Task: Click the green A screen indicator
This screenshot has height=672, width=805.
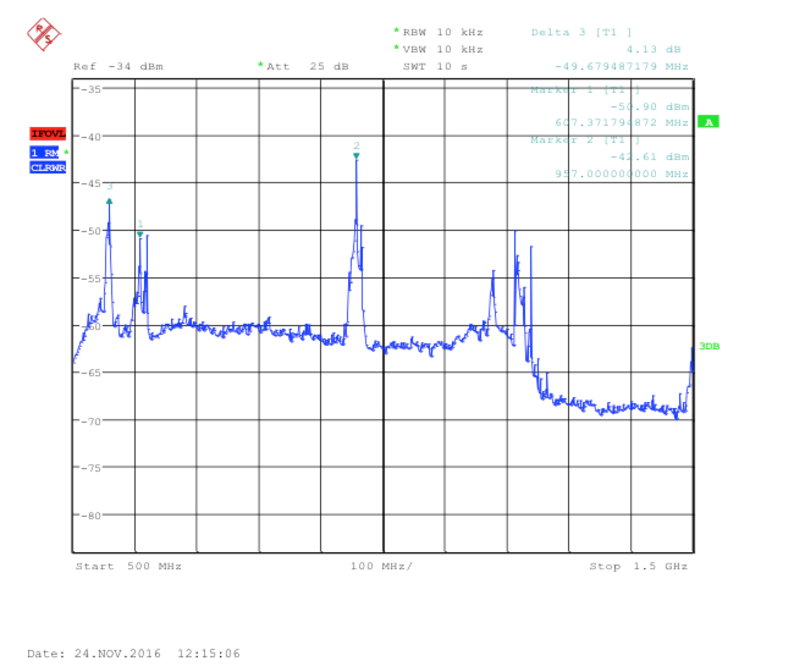Action: pos(708,122)
